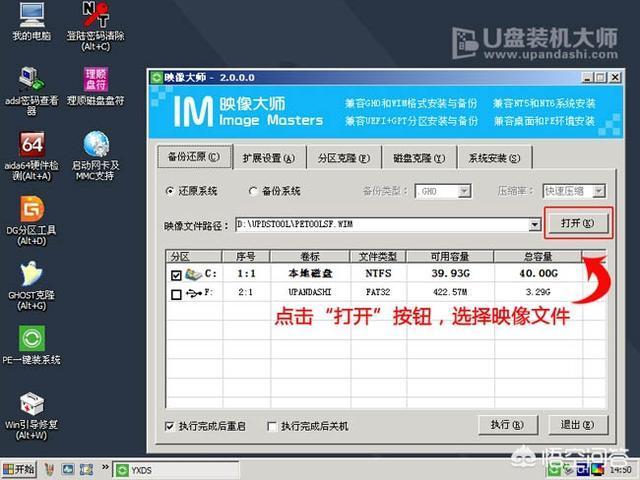Click the NTFS file type cell
The height and width of the screenshot is (480, 640).
click(x=378, y=273)
